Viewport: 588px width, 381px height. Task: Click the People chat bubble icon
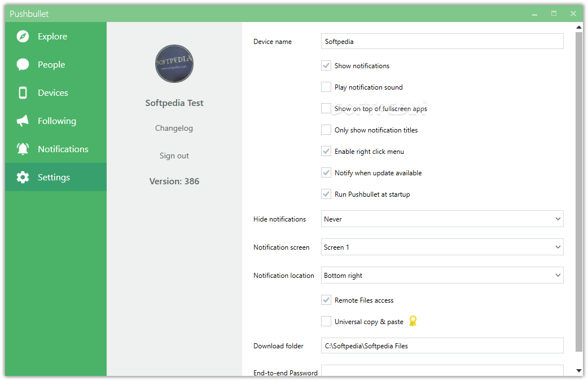pyautogui.click(x=23, y=64)
